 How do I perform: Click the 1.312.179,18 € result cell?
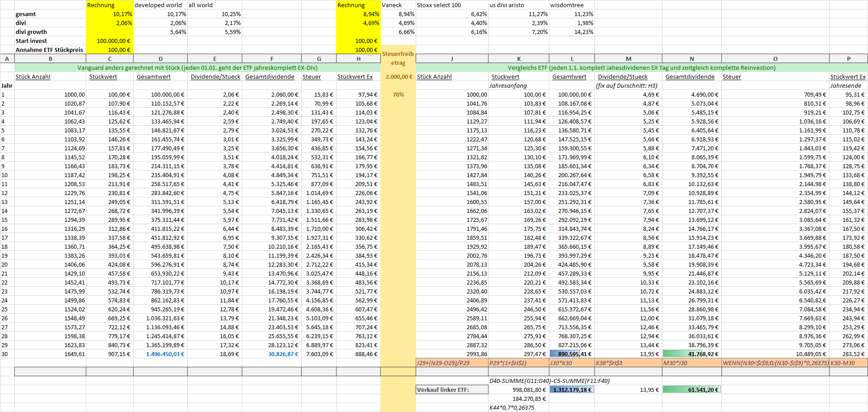(572, 390)
